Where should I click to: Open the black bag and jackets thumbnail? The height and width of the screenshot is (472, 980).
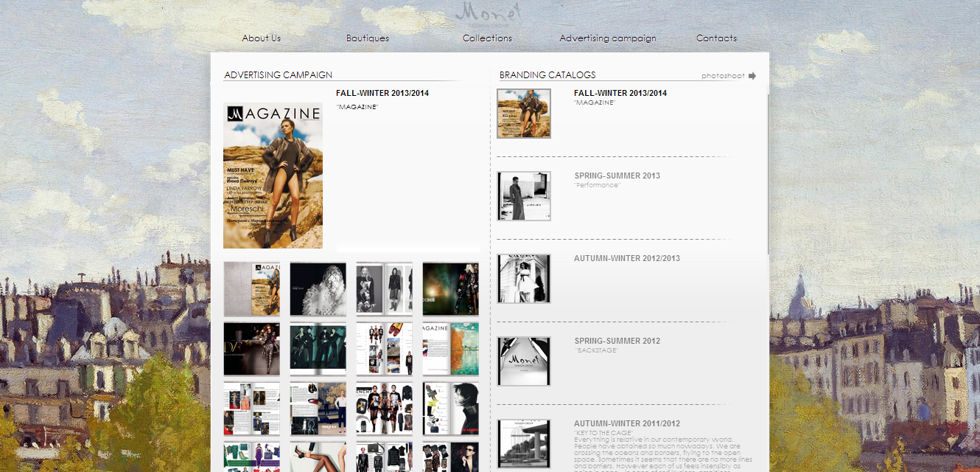coord(385,457)
